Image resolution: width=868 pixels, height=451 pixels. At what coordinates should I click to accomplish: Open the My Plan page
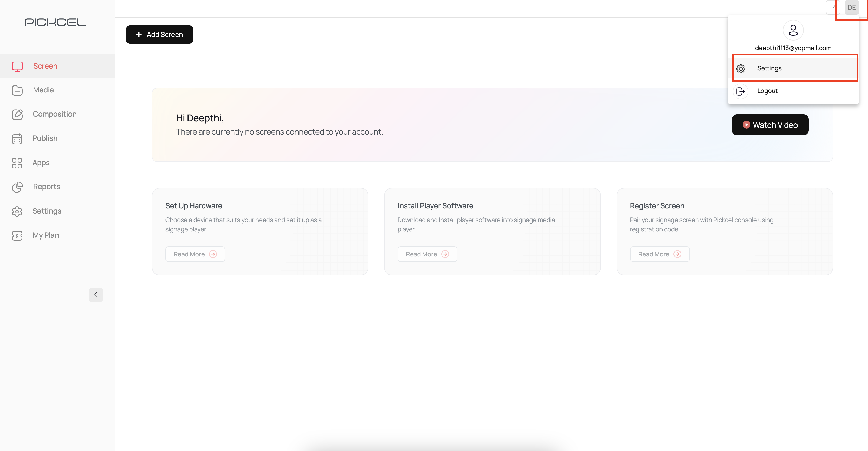(58, 235)
